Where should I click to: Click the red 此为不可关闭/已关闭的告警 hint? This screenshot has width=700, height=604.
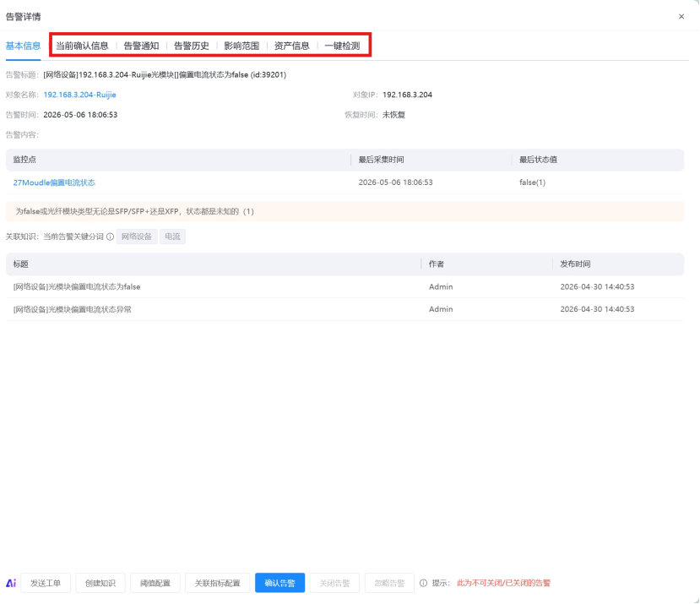coord(503,583)
